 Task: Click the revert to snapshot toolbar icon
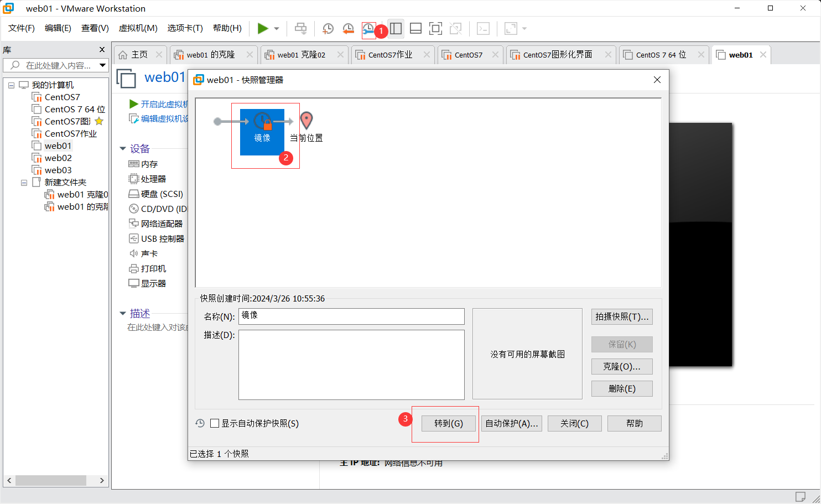[x=348, y=28]
